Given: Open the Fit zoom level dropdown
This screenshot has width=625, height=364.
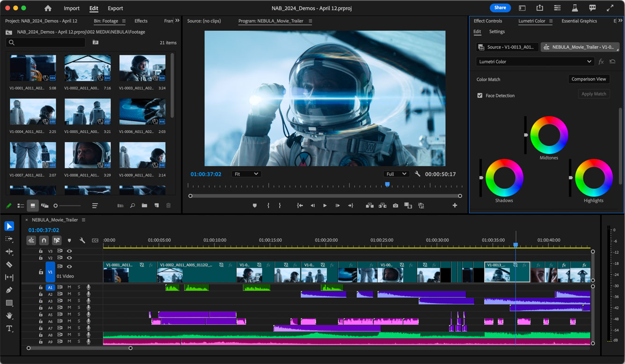Looking at the screenshot, I should tap(246, 174).
